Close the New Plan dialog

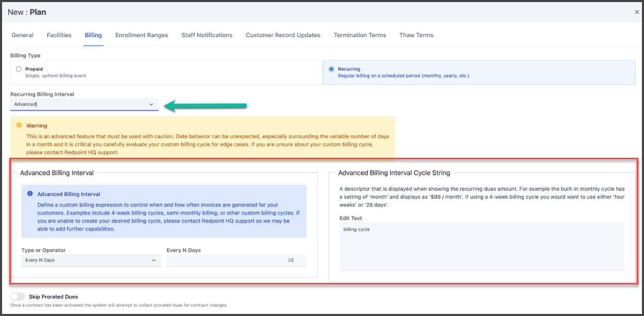pos(637,12)
